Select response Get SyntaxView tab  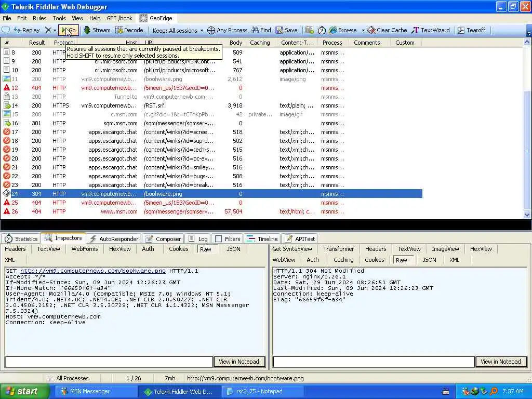click(x=292, y=249)
